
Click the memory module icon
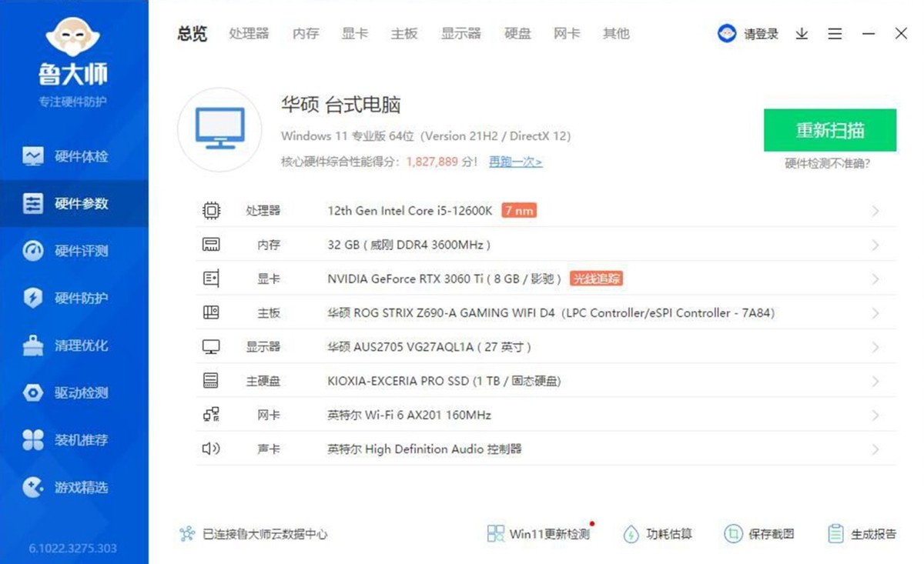pyautogui.click(x=211, y=245)
